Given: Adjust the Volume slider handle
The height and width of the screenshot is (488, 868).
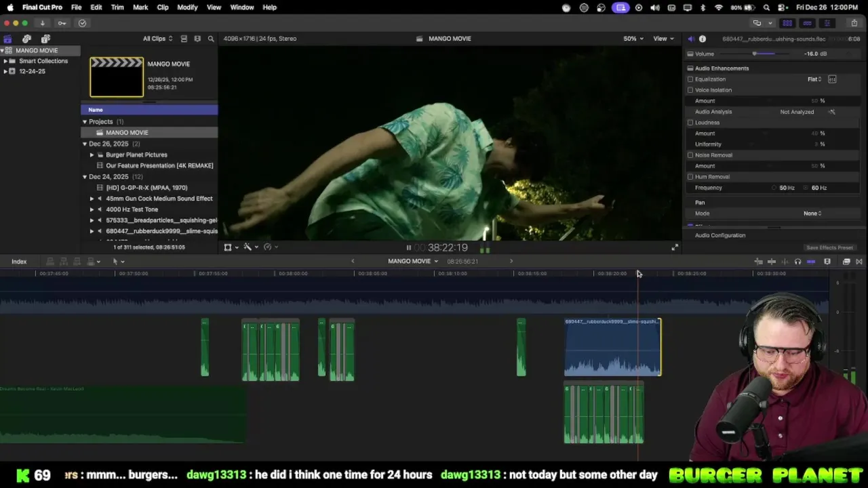Looking at the screenshot, I should [x=755, y=54].
